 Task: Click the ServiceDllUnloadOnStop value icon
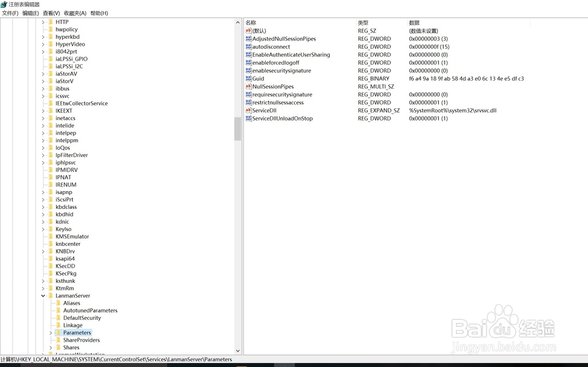click(248, 118)
